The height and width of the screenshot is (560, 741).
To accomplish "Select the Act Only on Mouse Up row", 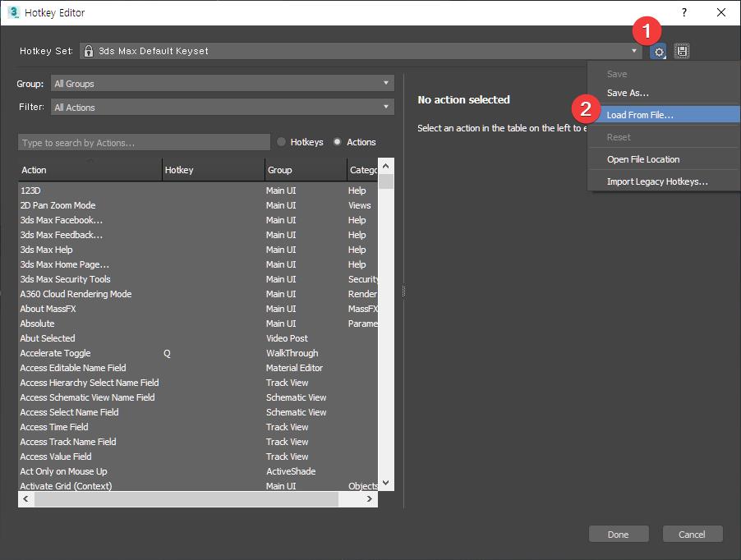I will [x=197, y=471].
